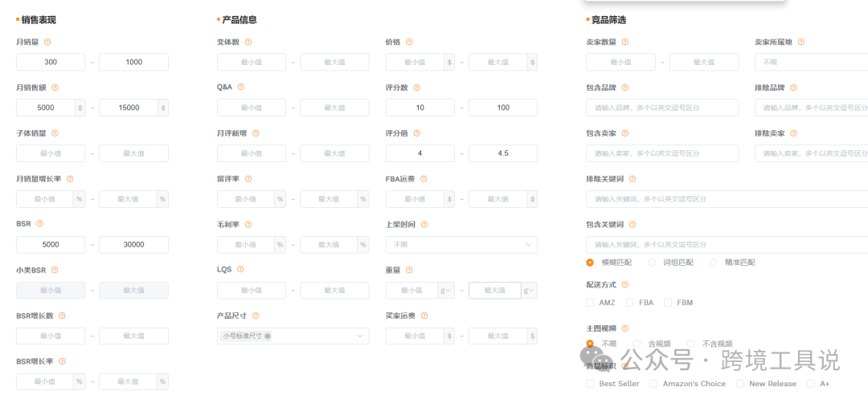Check the FBA delivery checkbox

click(629, 303)
